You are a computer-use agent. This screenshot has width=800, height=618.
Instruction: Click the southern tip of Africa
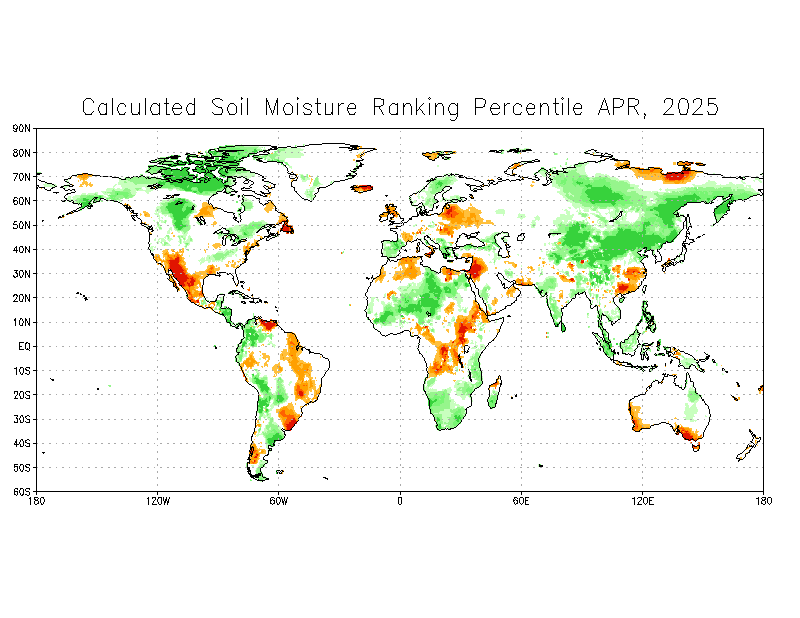448,421
